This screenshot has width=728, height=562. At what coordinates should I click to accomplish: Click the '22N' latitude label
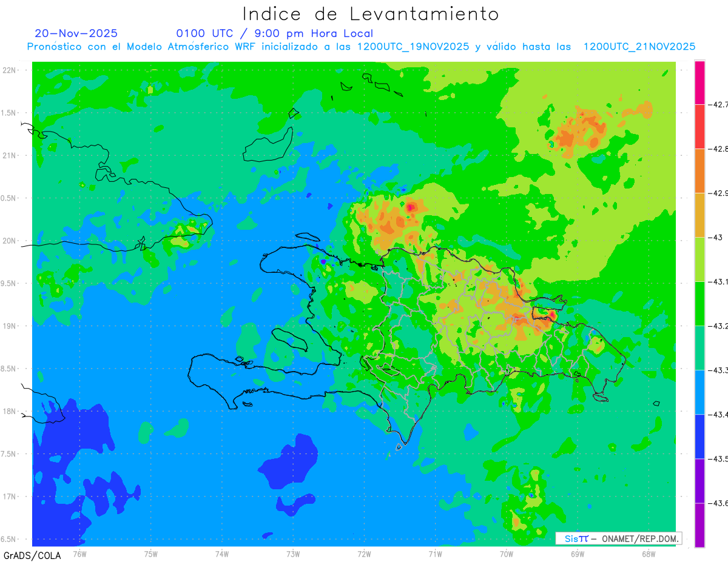(x=10, y=70)
